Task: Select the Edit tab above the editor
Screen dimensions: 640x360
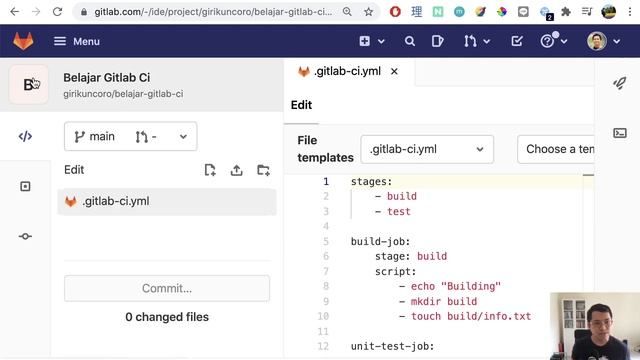Action: pos(301,105)
